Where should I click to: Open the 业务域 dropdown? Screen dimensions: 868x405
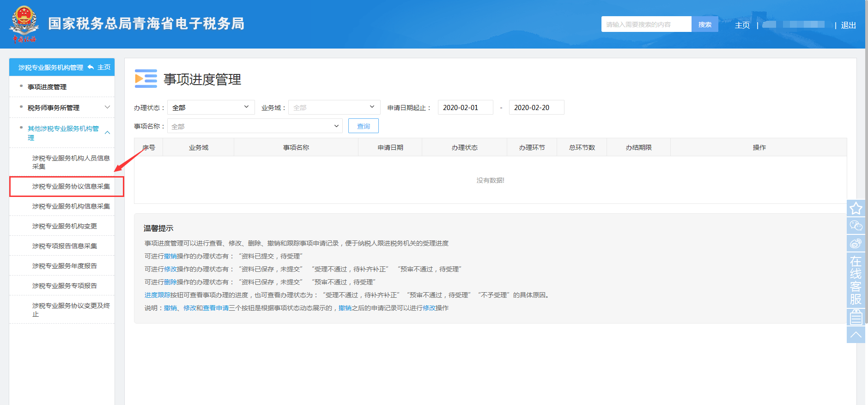click(x=334, y=108)
